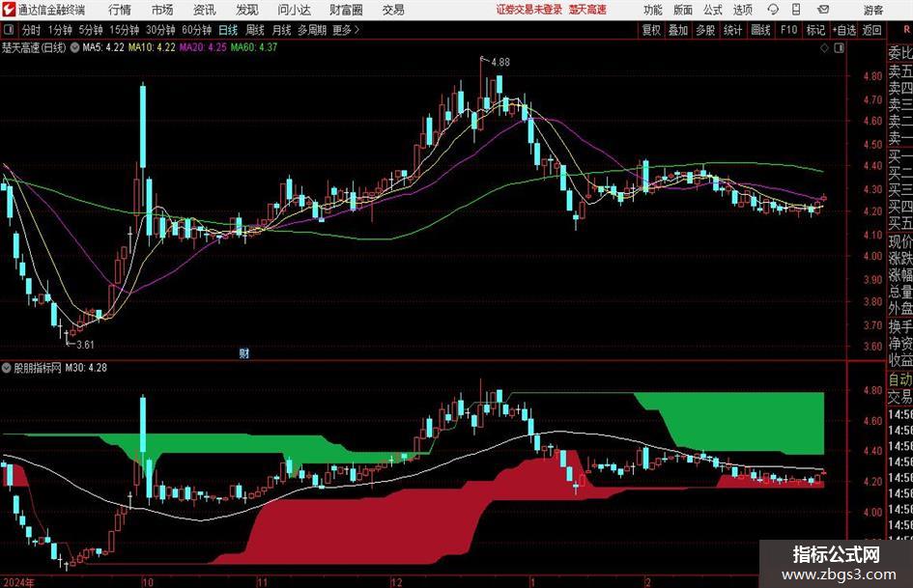The width and height of the screenshot is (913, 588).
Task: Switch to 15分钟 period tab
Action: tap(124, 30)
